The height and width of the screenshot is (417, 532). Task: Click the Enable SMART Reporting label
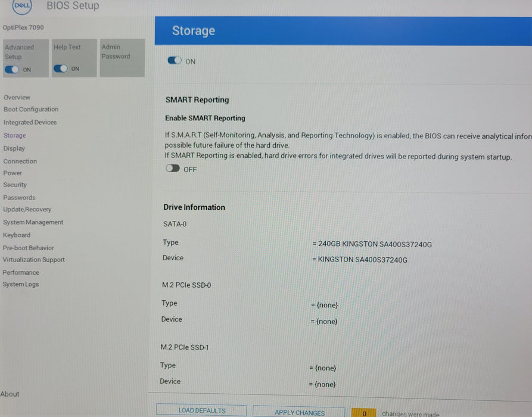[x=205, y=118]
